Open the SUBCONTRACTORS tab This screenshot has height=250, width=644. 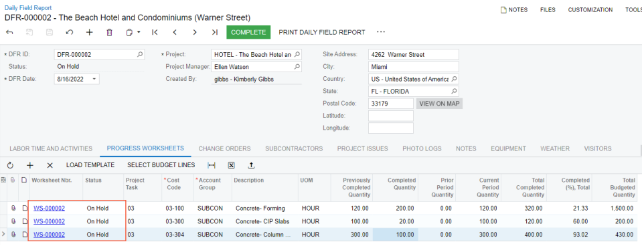tap(294, 149)
